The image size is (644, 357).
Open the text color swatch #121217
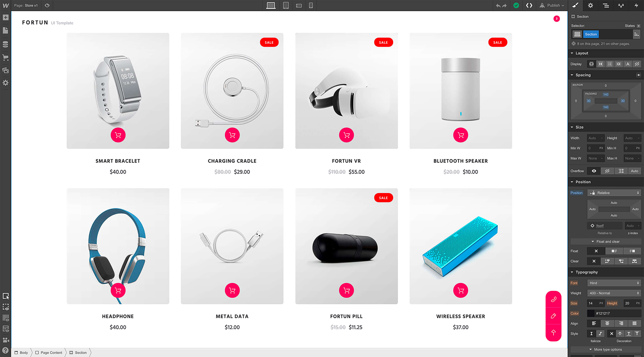[x=591, y=313]
